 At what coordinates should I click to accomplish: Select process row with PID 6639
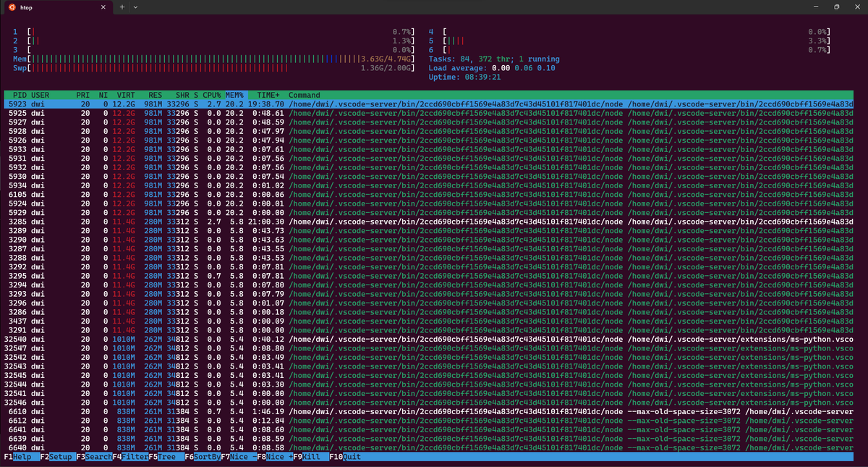428,438
